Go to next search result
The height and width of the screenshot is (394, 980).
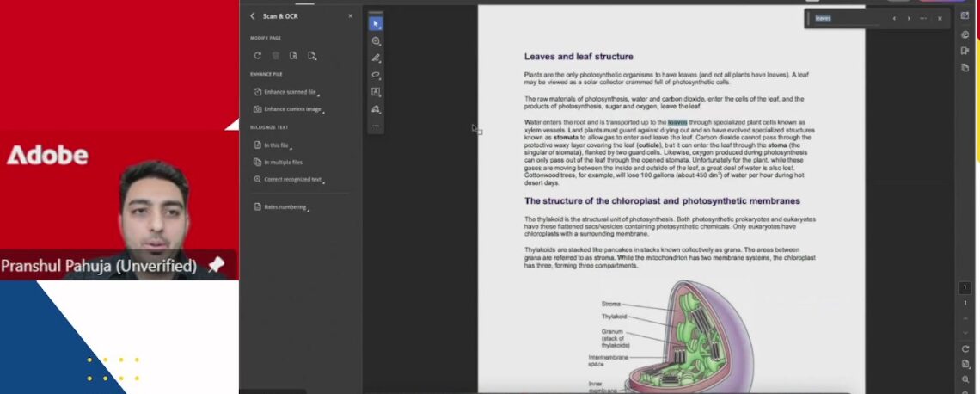coord(909,19)
